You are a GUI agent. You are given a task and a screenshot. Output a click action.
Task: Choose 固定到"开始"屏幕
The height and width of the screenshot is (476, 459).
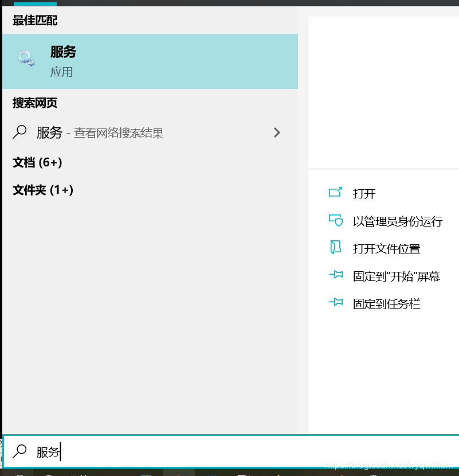397,276
